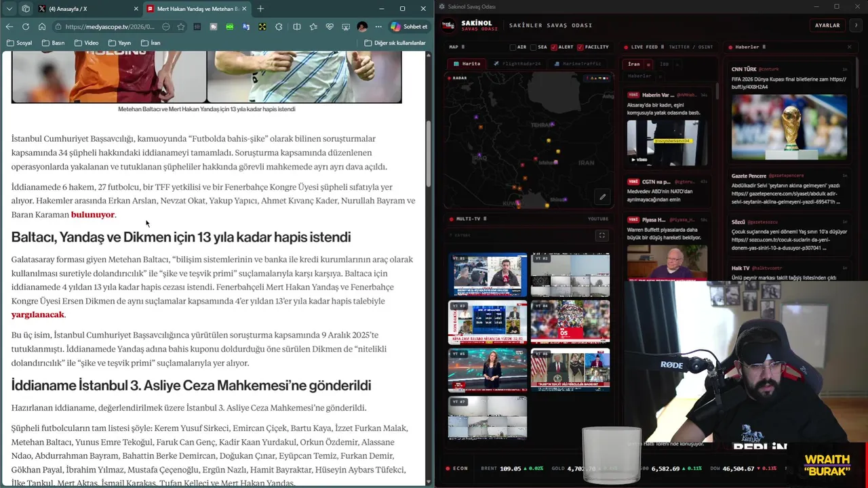Click the Edge profile avatar
The image size is (868, 488).
click(362, 26)
